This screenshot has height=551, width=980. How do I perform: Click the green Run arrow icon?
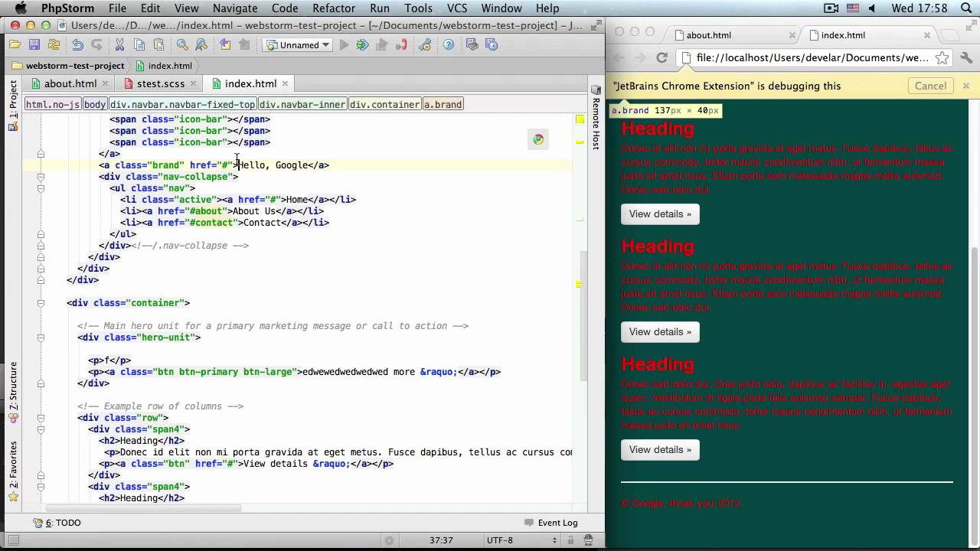tap(344, 45)
